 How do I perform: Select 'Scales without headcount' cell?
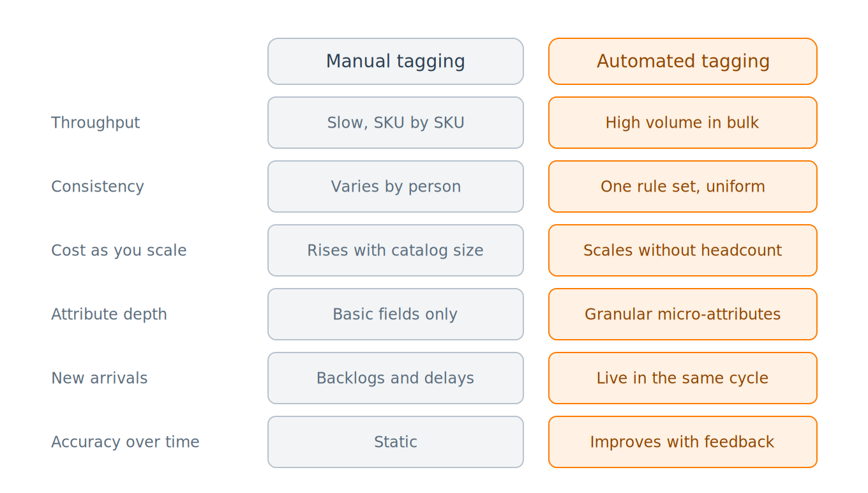(683, 250)
